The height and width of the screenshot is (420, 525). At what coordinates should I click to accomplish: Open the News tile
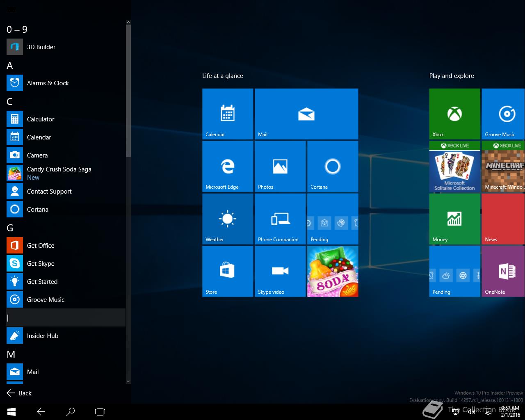pyautogui.click(x=503, y=219)
